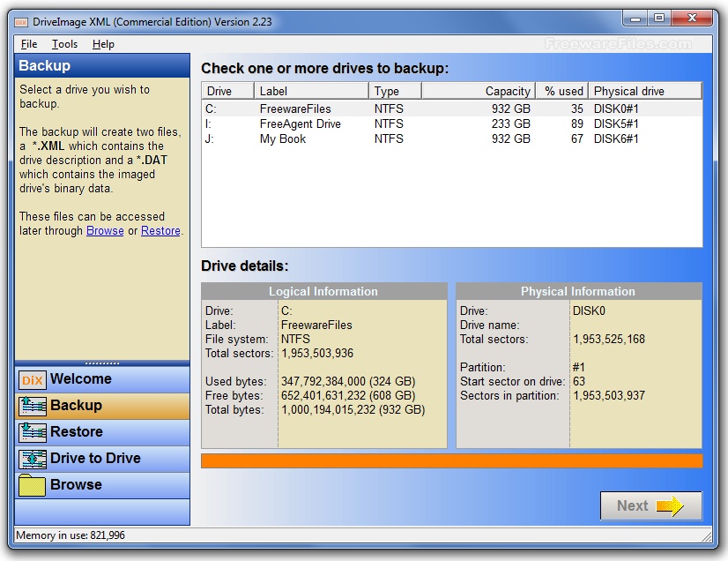Click the yellow Browse folder icon
This screenshot has width=728, height=561.
click(x=32, y=485)
